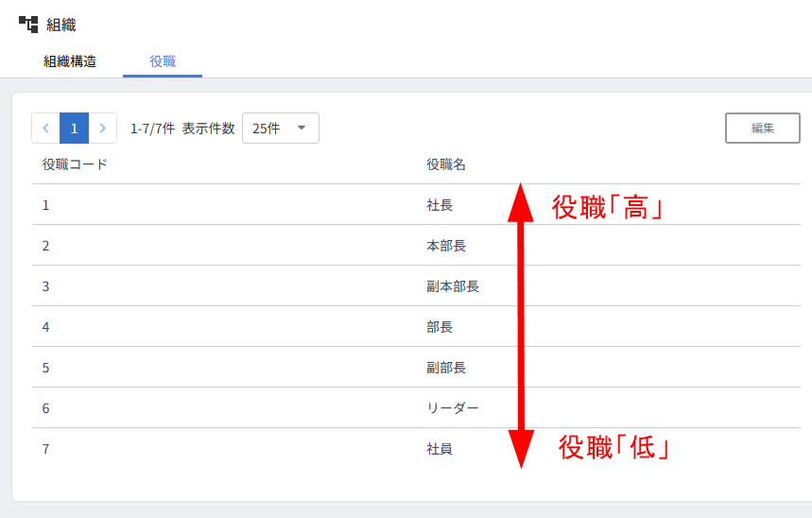Click the organization hierarchy icon
The height and width of the screenshot is (518, 812).
tap(28, 25)
